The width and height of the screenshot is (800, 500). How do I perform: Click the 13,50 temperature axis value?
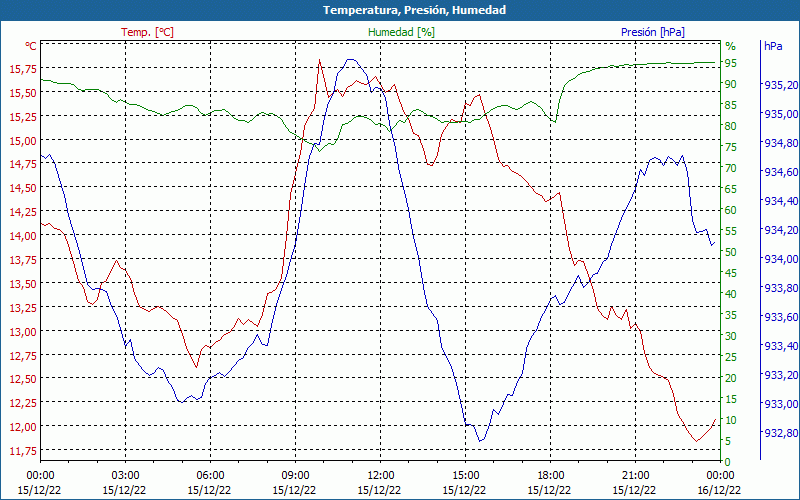(23, 283)
